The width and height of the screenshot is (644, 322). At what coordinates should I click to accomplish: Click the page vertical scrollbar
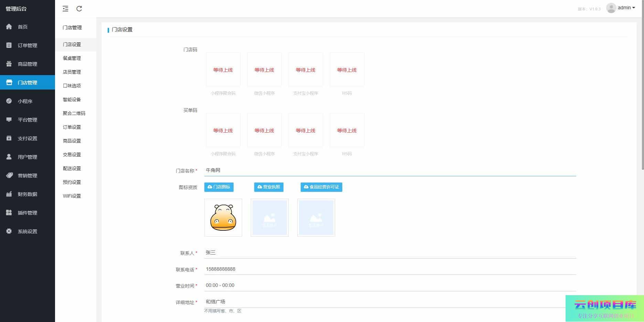tap(642, 86)
